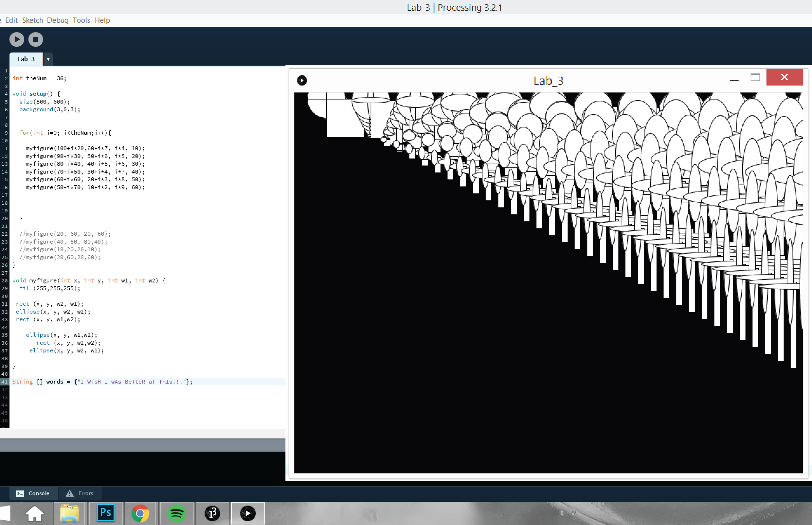
Task: Open the Tools menu
Action: (81, 21)
